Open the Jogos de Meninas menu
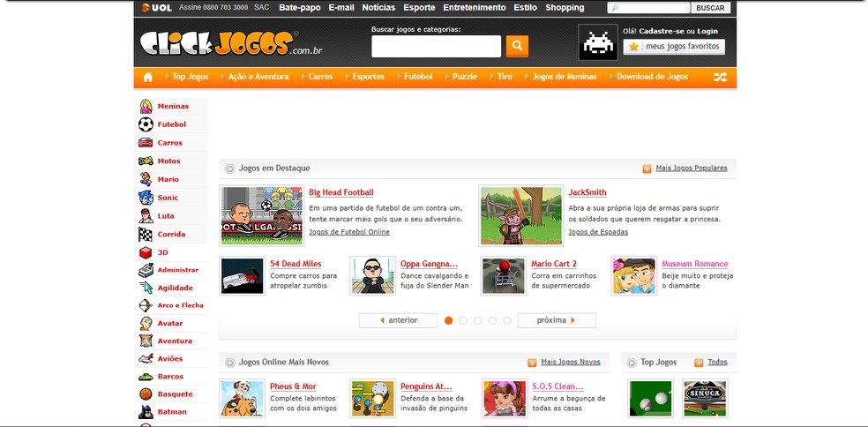The width and height of the screenshot is (868, 427). [x=565, y=77]
